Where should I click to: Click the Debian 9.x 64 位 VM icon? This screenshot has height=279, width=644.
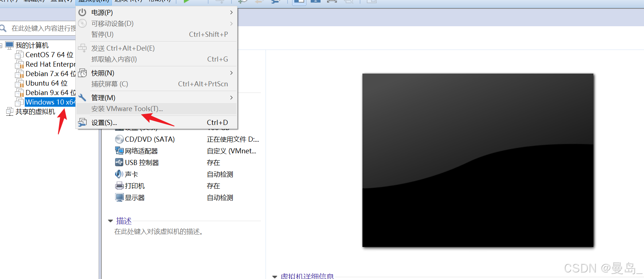tap(19, 93)
